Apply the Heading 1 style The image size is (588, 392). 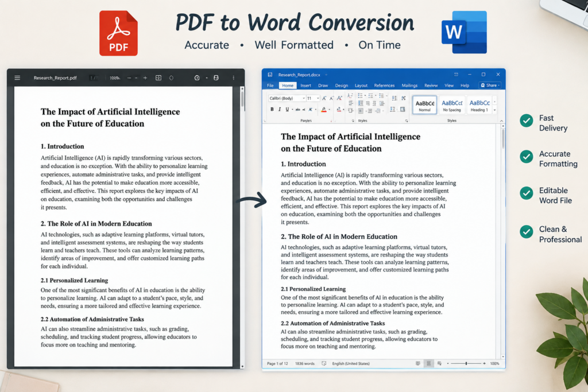479,104
